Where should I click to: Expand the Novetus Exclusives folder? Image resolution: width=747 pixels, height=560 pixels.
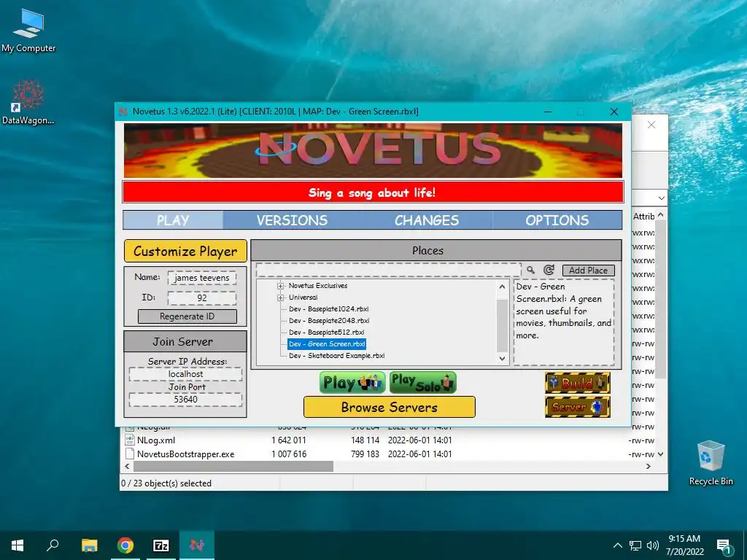coord(281,286)
